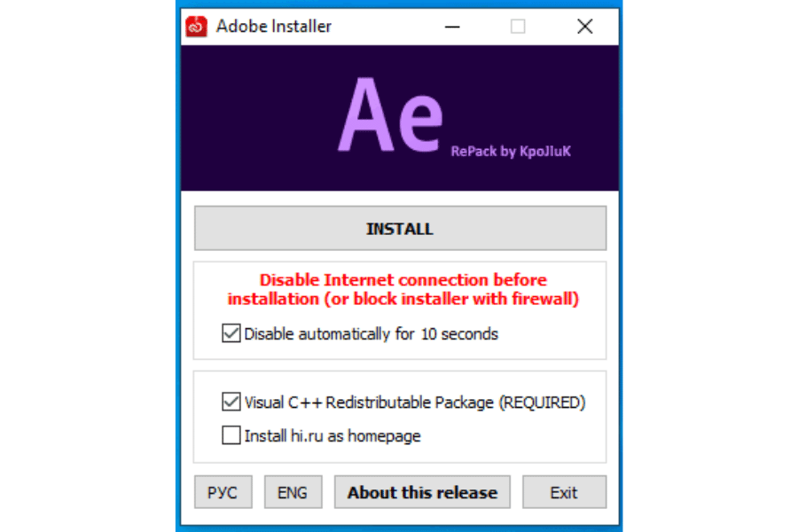Click the RePack by KpoJIuK text
The height and width of the screenshot is (532, 798).
pos(511,152)
